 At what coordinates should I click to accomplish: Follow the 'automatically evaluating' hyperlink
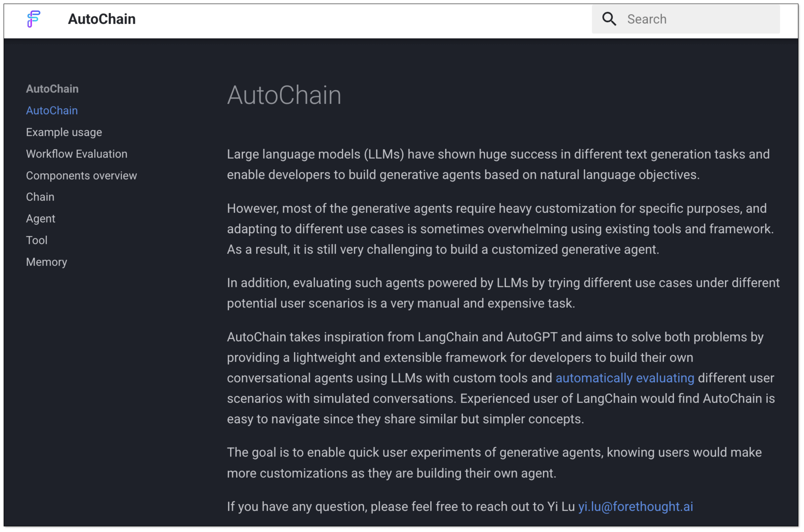pyautogui.click(x=625, y=378)
